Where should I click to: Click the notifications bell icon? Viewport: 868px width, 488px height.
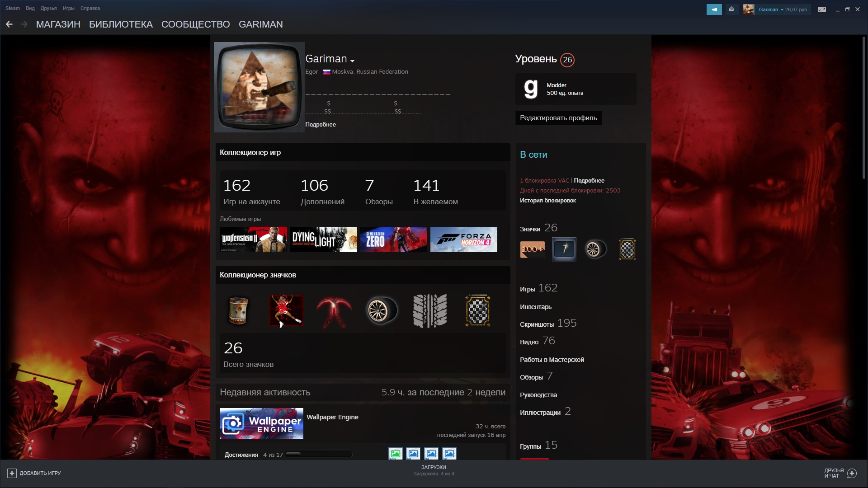pos(731,9)
